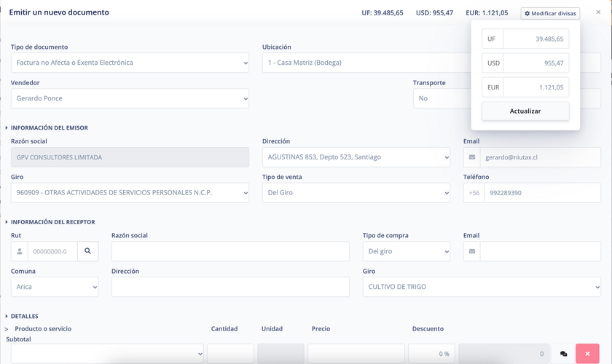612x364 pixels.
Task: Click the person icon in Rut field
Action: click(x=20, y=251)
